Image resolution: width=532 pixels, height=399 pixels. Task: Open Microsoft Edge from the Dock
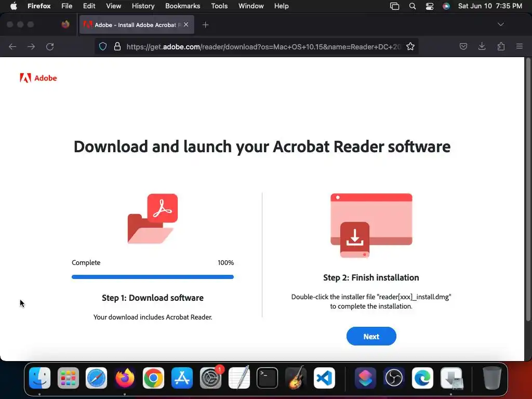pyautogui.click(x=422, y=378)
